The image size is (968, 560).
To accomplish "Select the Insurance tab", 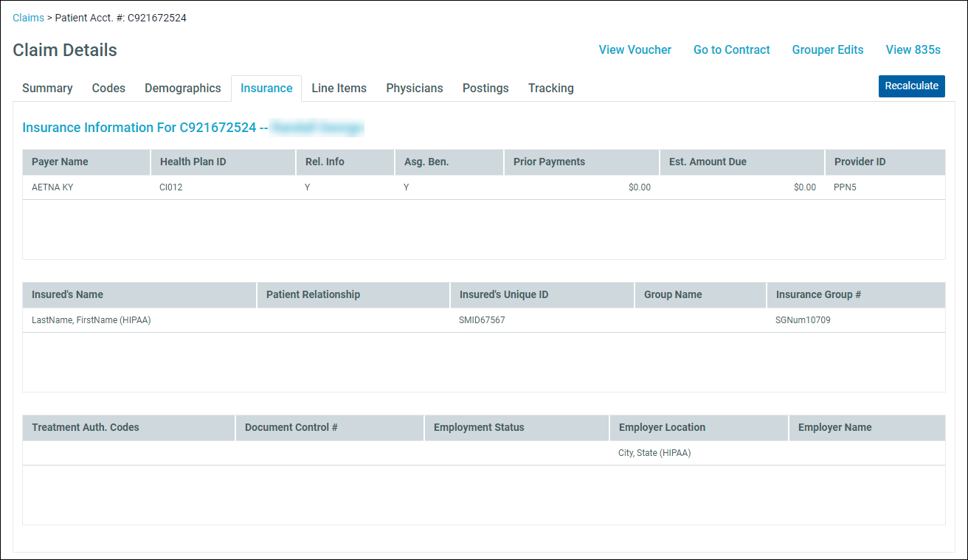I will [x=266, y=89].
